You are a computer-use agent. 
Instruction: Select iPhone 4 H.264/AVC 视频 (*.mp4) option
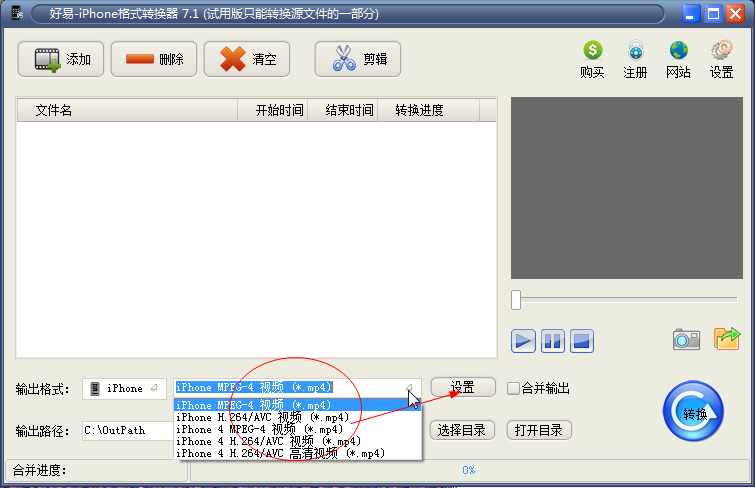298,441
